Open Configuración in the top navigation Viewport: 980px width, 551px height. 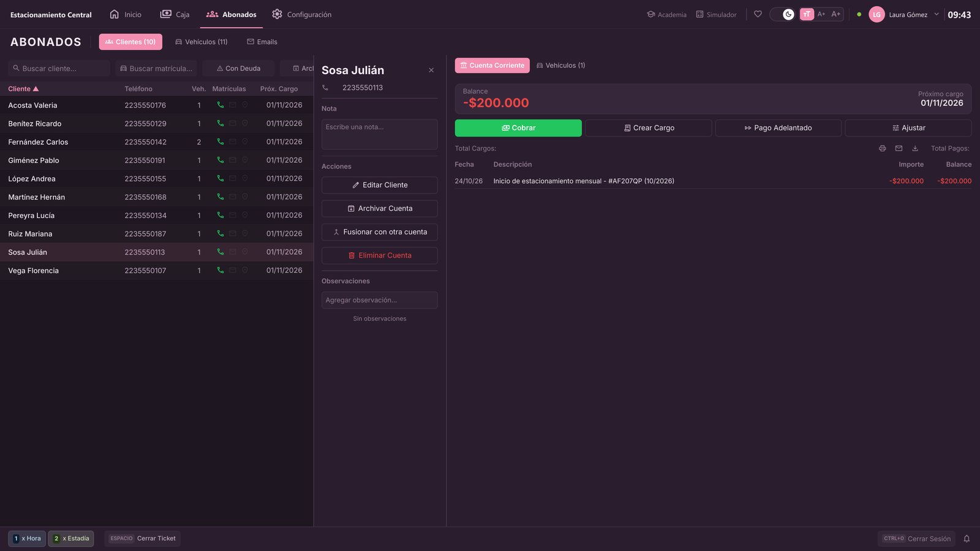301,14
